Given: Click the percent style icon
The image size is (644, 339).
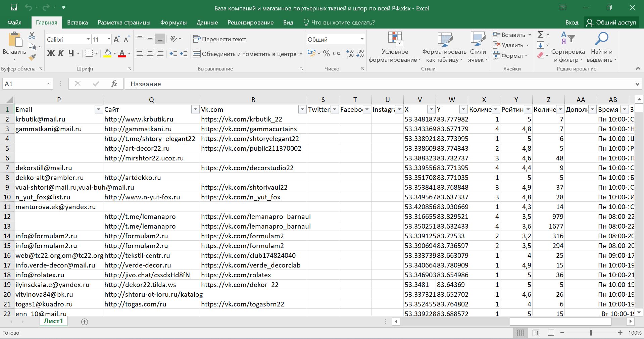Looking at the screenshot, I should click(x=326, y=54).
